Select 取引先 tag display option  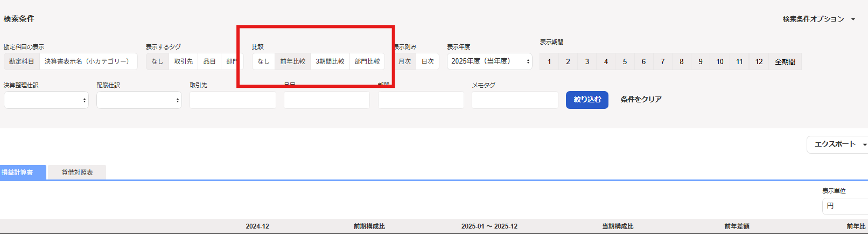[183, 61]
